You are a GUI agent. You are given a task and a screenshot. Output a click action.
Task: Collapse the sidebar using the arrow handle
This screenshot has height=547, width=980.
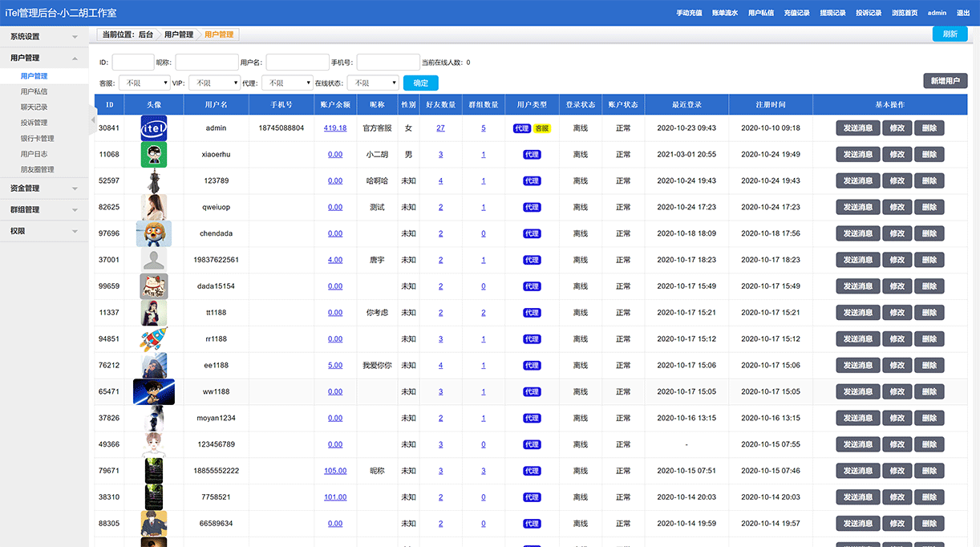[x=92, y=120]
